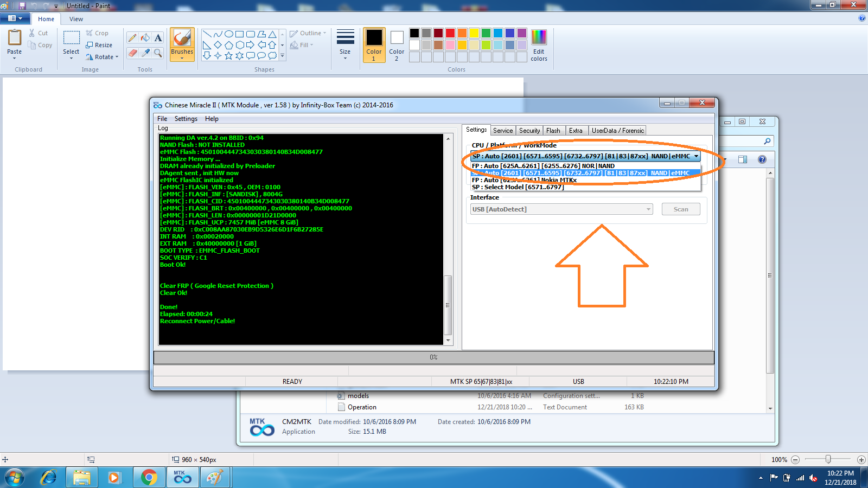The image size is (868, 488).
Task: Open the Outline dropdown
Action: click(x=308, y=33)
